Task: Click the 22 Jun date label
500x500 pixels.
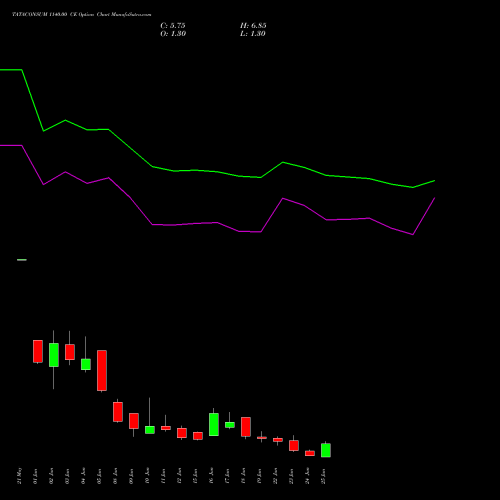Action: [275, 476]
